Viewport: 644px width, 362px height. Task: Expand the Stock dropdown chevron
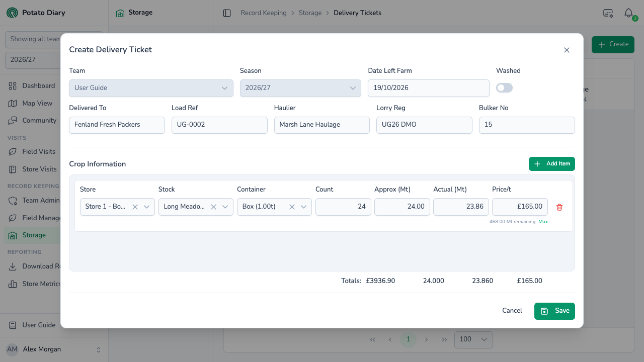225,207
